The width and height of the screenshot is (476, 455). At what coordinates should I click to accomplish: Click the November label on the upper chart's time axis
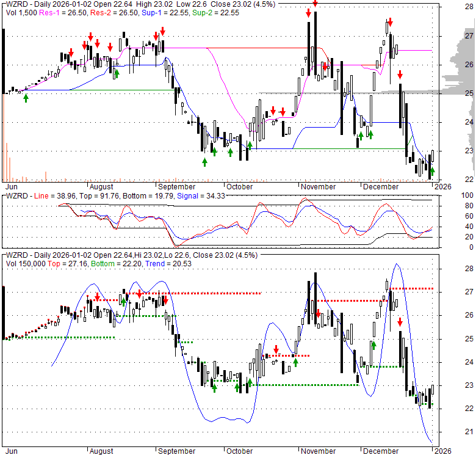(318, 187)
